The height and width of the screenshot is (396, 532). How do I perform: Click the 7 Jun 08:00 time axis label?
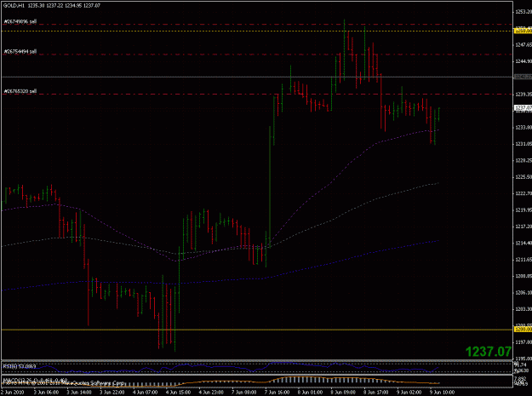click(244, 393)
